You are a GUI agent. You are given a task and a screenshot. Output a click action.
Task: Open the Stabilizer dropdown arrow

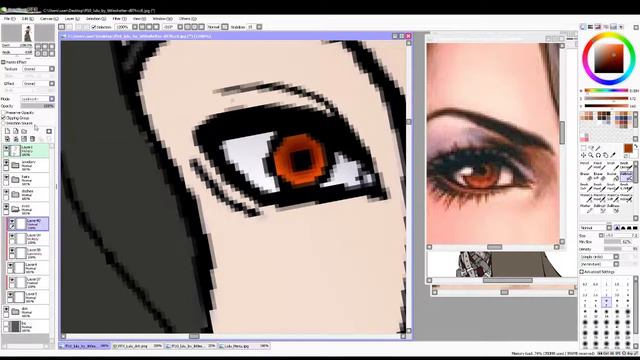pyautogui.click(x=259, y=27)
